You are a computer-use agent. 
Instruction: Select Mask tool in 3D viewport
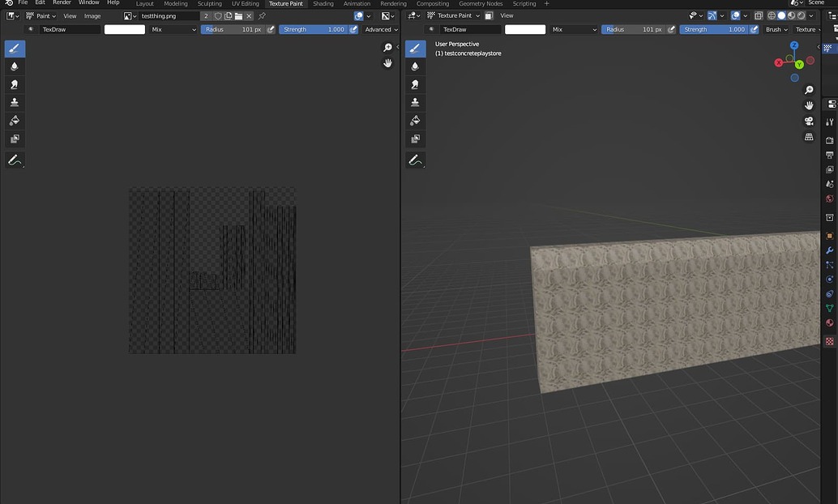click(x=415, y=139)
